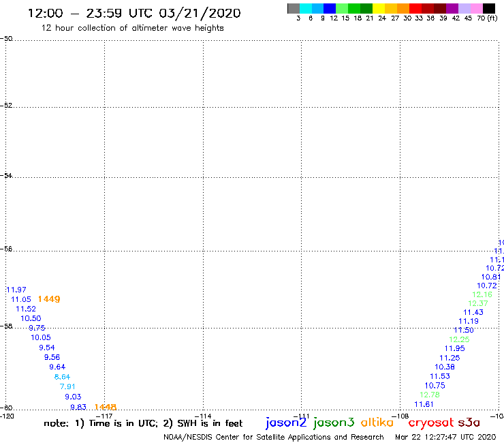This screenshot has width=504, height=443.
Task: Click the -108 longitude axis label
Action: click(400, 416)
